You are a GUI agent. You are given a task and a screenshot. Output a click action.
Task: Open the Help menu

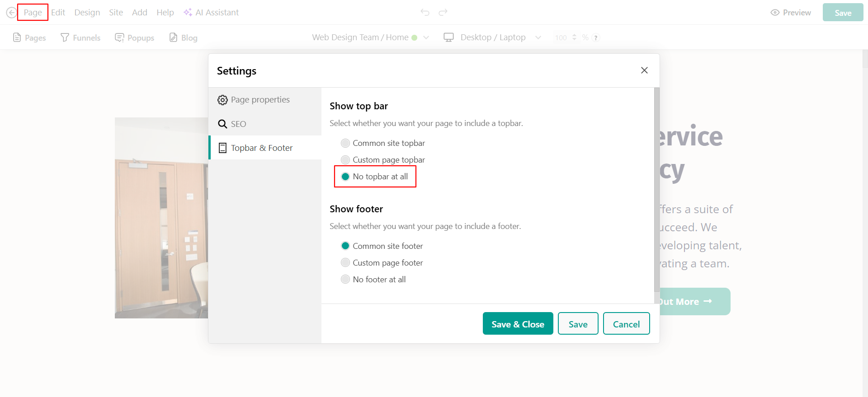(165, 12)
